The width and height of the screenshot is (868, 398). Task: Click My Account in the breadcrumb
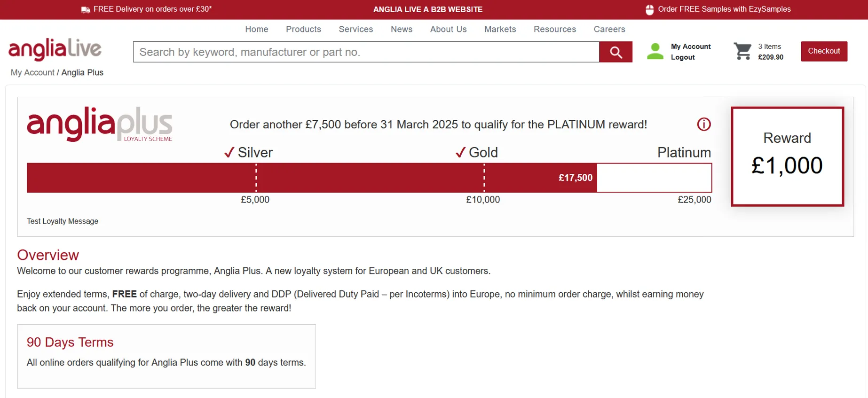[x=32, y=72]
